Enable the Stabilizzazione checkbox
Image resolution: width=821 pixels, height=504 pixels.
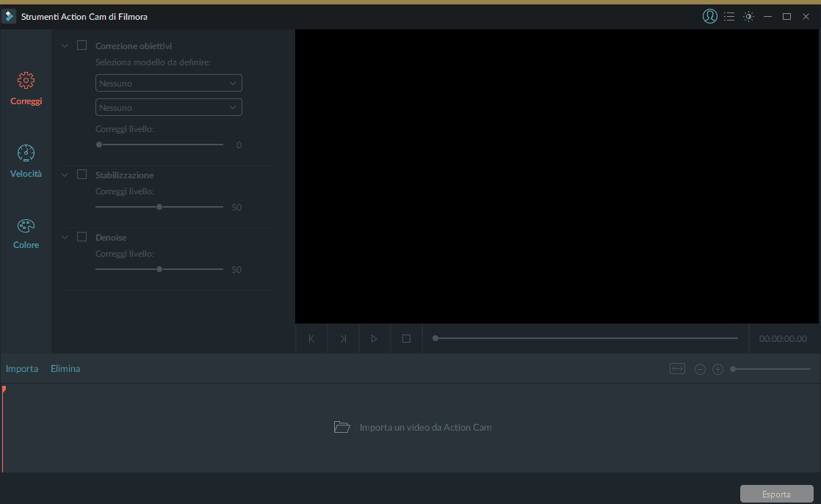[82, 175]
